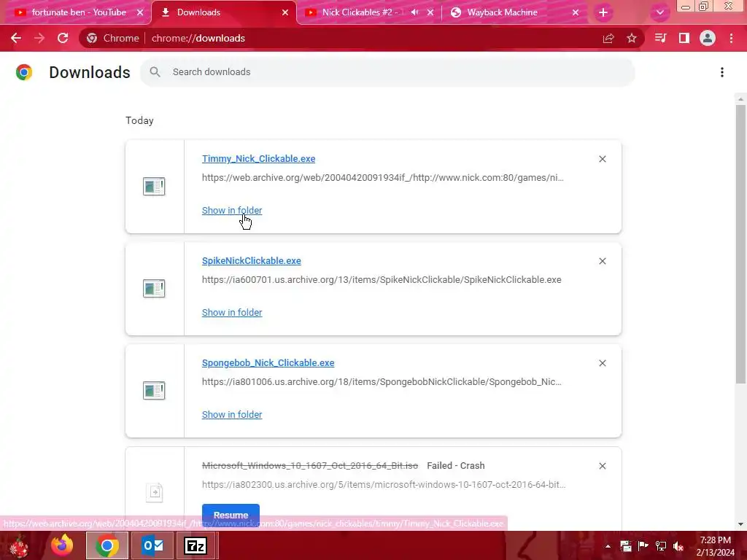Open Firefox from the taskbar
Viewport: 747px width, 560px height.
[63, 545]
